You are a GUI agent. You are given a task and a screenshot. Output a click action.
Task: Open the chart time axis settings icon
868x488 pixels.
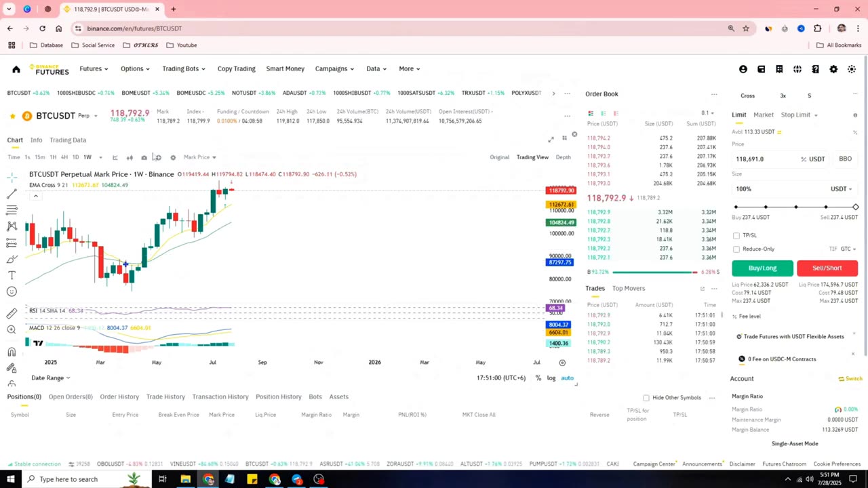562,363
